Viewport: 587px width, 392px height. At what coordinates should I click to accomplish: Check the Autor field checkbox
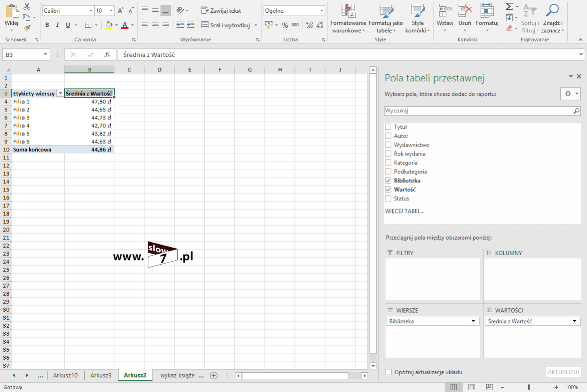pyautogui.click(x=388, y=136)
